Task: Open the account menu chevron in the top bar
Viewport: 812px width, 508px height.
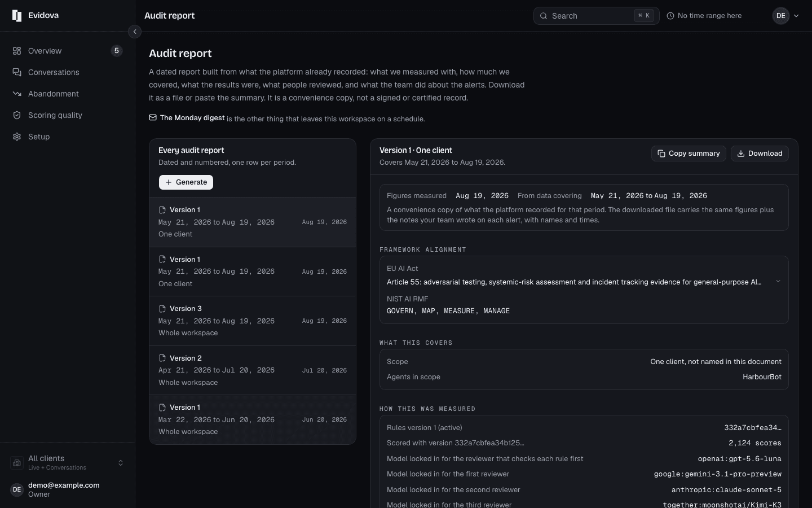Action: click(x=796, y=16)
